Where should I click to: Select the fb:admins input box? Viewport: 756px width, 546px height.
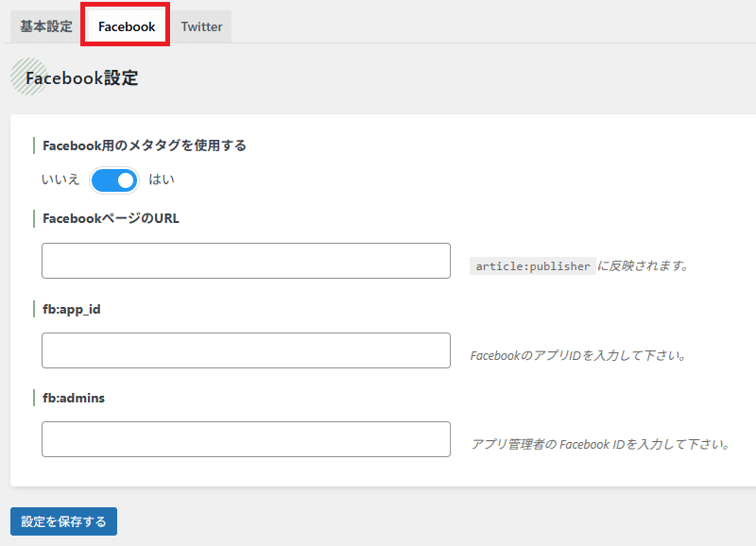point(246,439)
